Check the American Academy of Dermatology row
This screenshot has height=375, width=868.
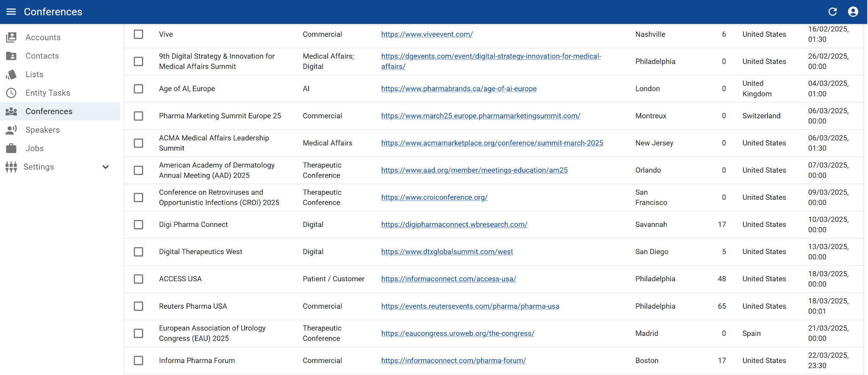click(x=139, y=170)
